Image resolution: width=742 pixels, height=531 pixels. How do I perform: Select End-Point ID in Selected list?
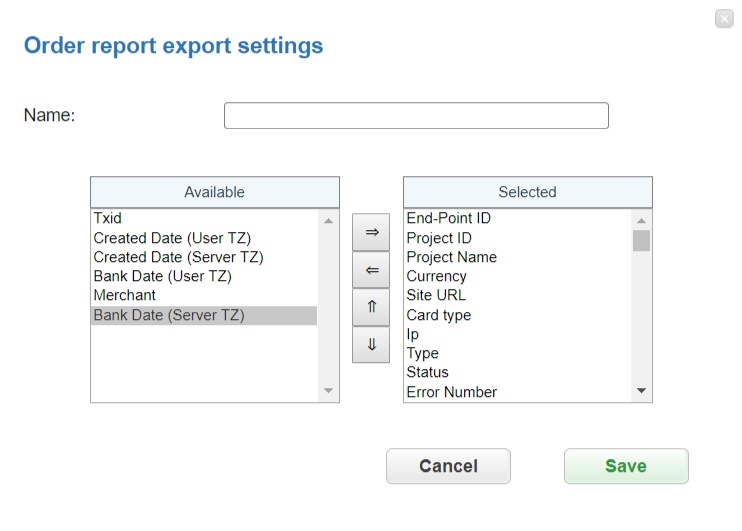click(x=448, y=218)
